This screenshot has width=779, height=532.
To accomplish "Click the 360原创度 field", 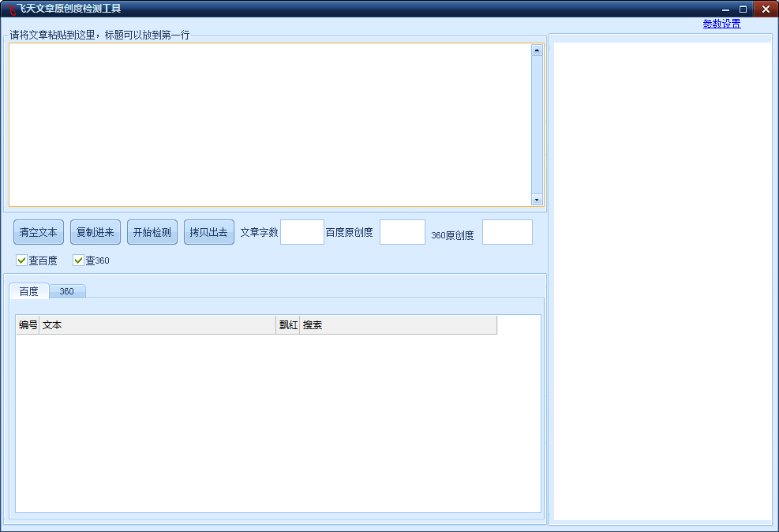I will (507, 232).
